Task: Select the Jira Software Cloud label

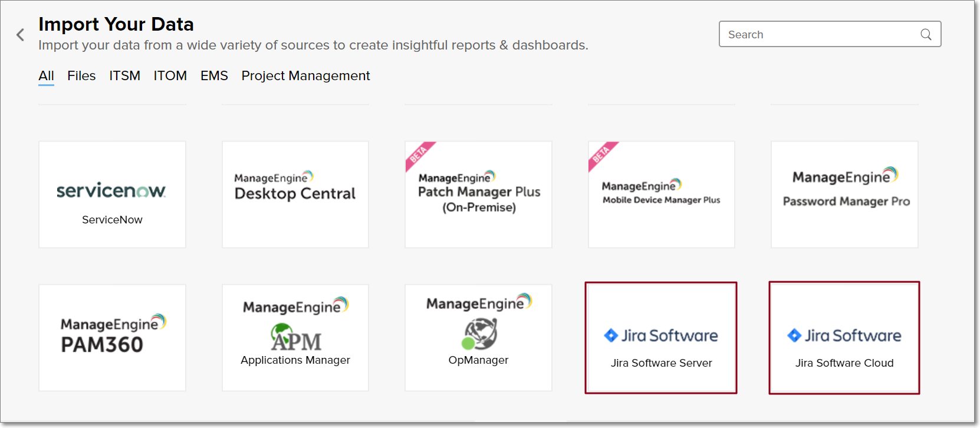Action: pyautogui.click(x=844, y=363)
